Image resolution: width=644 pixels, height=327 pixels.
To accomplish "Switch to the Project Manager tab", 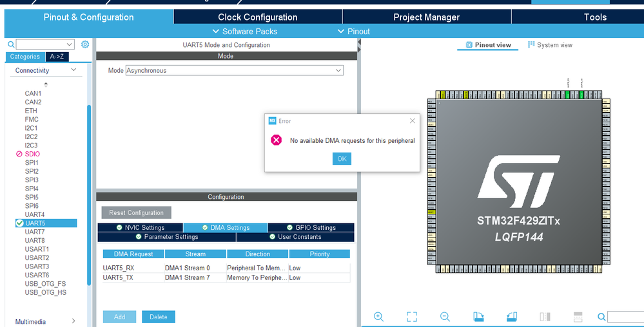I will [426, 17].
